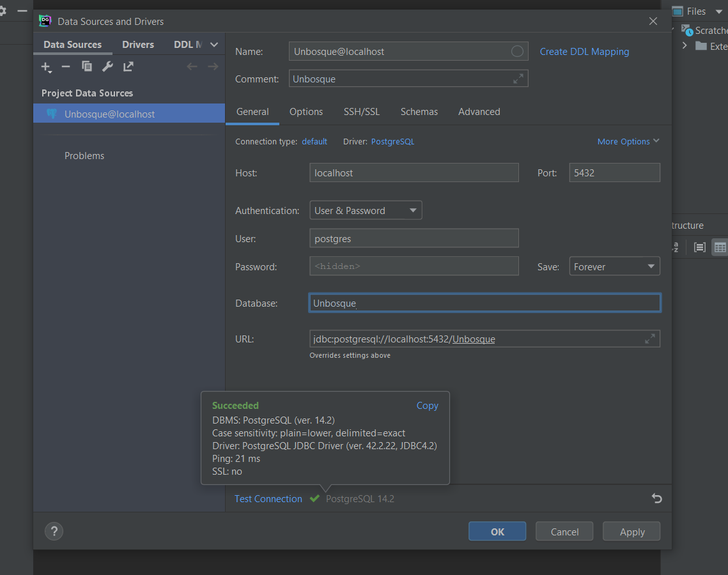Revert changes with the undo icon

(656, 498)
